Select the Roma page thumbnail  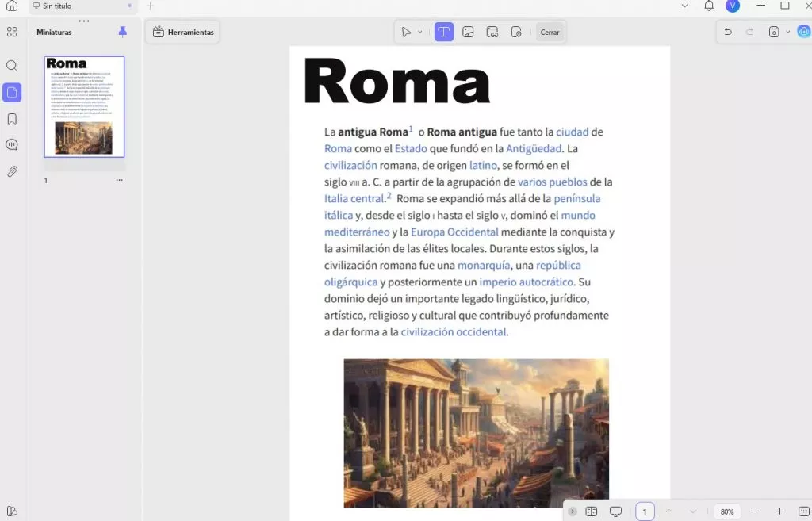pyautogui.click(x=84, y=106)
